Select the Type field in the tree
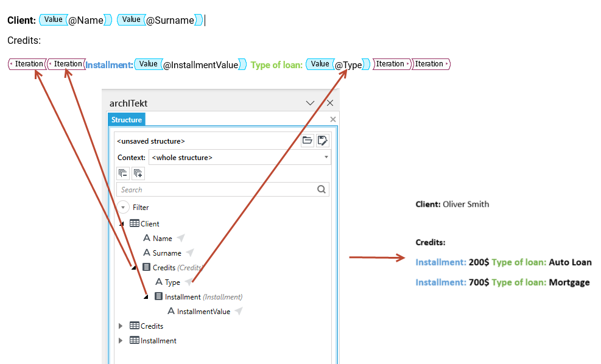Screen dimensions: 601x364 tap(172, 282)
